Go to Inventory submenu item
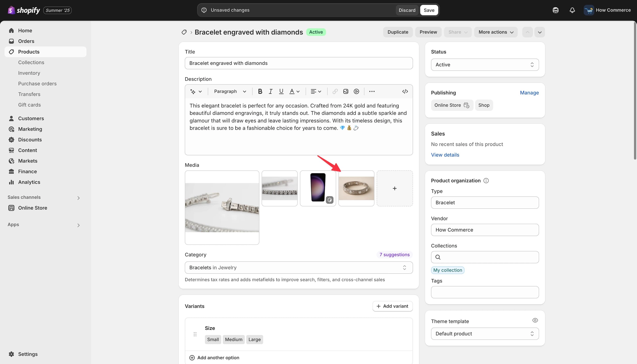This screenshot has width=637, height=364. 29,73
